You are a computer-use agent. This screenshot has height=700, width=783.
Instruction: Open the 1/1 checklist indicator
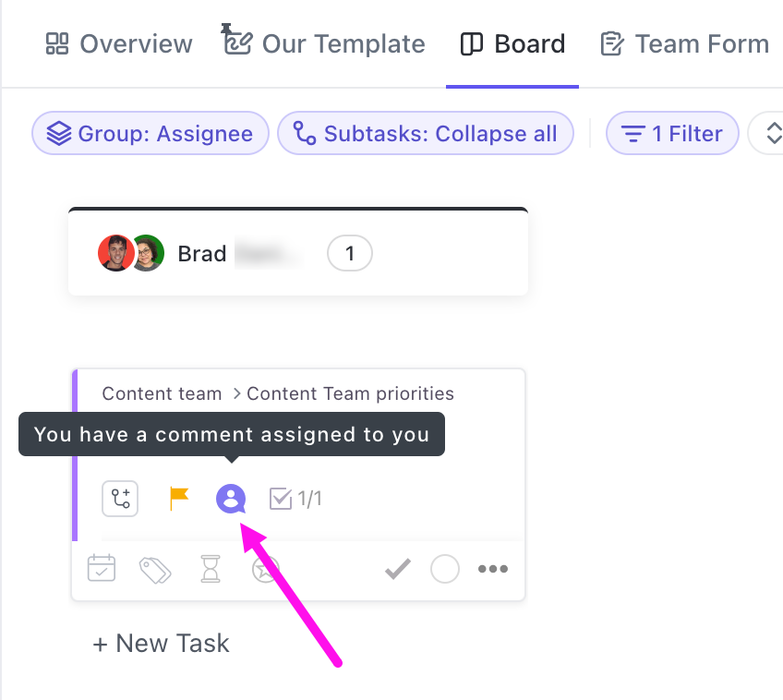pyautogui.click(x=295, y=500)
